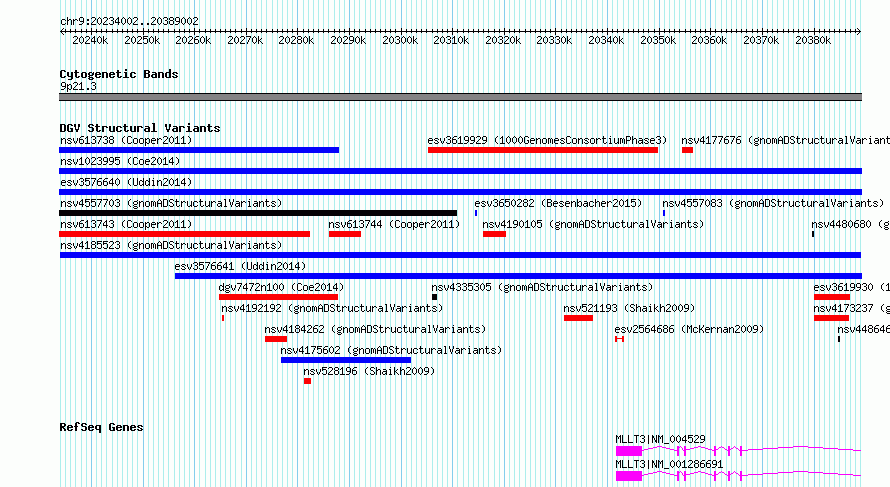This screenshot has width=890, height=487.
Task: Click the DGV Structural Variants track title
Action: [140, 128]
